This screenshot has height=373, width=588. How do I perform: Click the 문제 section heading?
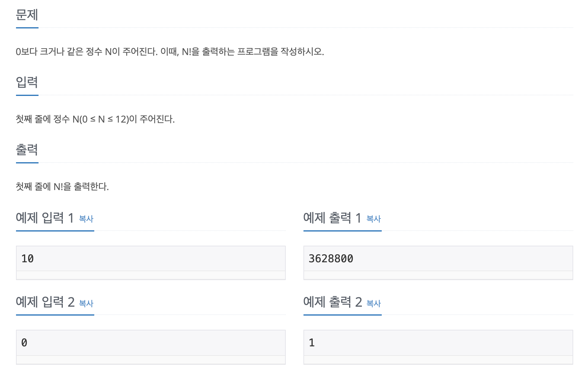click(x=27, y=15)
